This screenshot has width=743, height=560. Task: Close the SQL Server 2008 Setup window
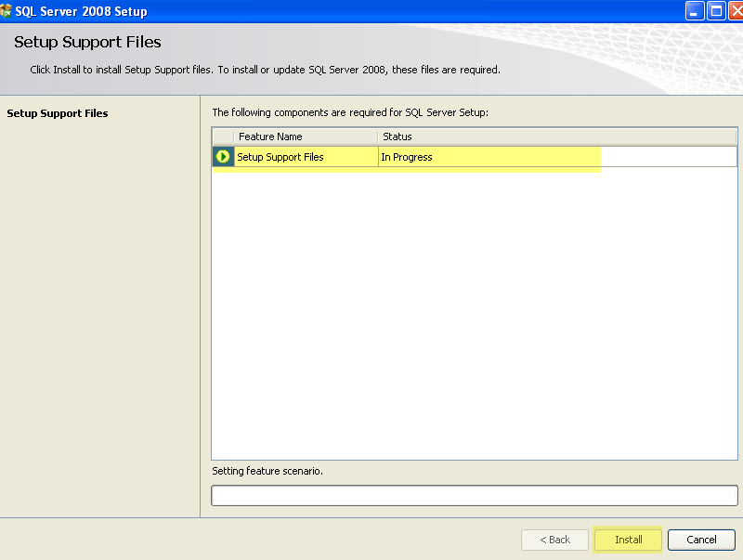[736, 11]
